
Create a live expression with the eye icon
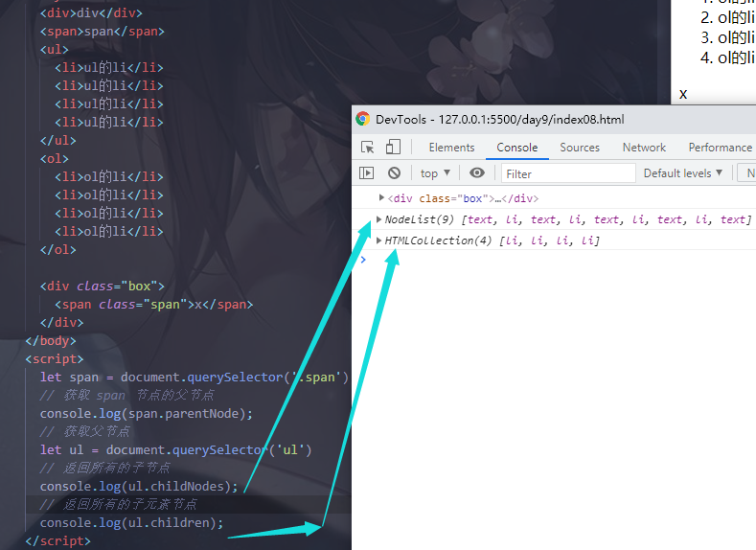tap(477, 172)
